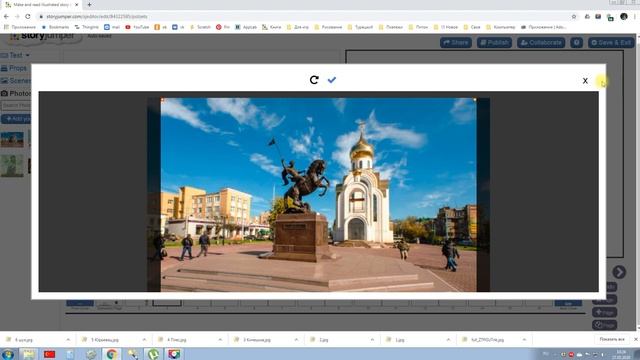Rotate the photo with the circular arrow icon
Image resolution: width=640 pixels, height=360 pixels.
tap(314, 80)
